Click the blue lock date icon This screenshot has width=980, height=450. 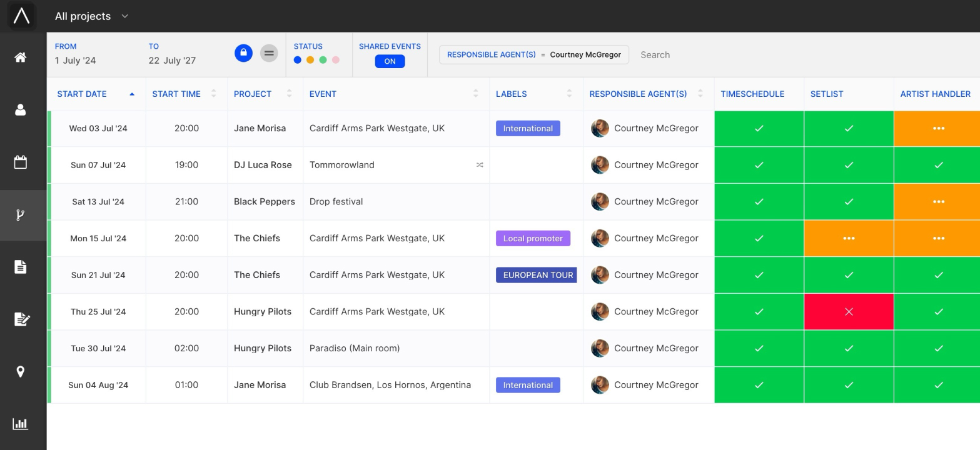(243, 53)
